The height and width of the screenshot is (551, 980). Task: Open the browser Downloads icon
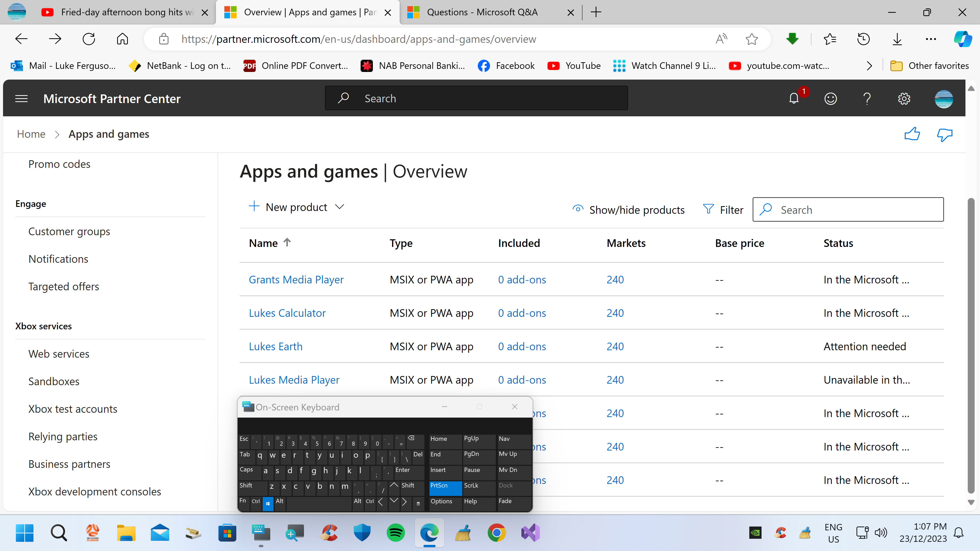(x=897, y=39)
